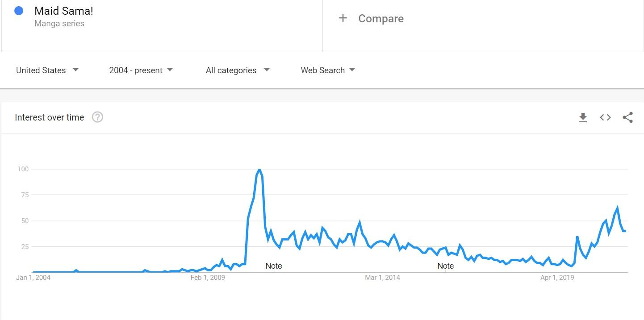Image resolution: width=644 pixels, height=320 pixels.
Task: Share the interest over time chart
Action: [x=627, y=117]
